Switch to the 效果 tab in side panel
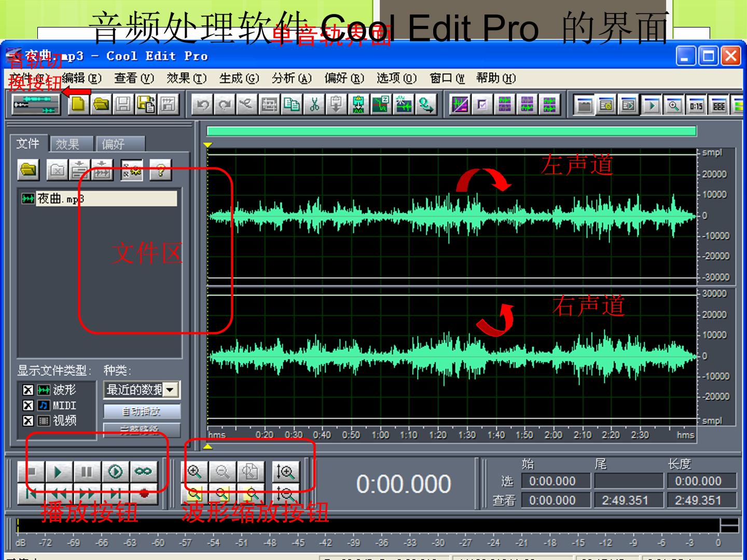The image size is (747, 560). [x=68, y=144]
